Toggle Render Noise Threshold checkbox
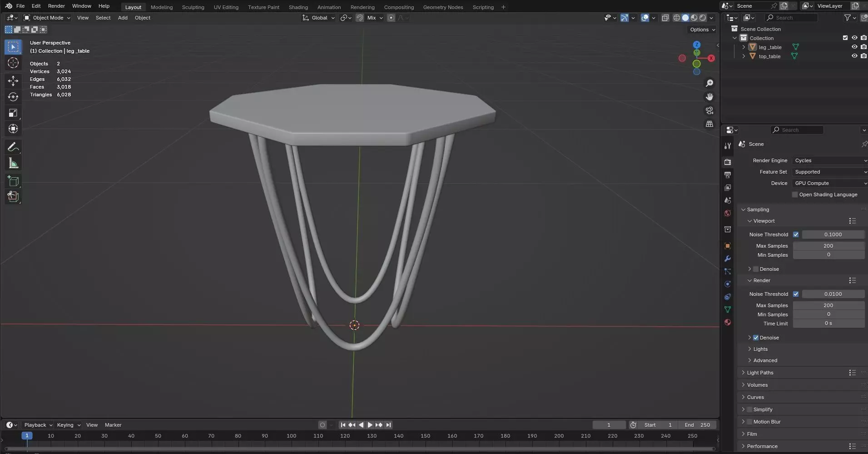This screenshot has width=868, height=454. (x=796, y=294)
